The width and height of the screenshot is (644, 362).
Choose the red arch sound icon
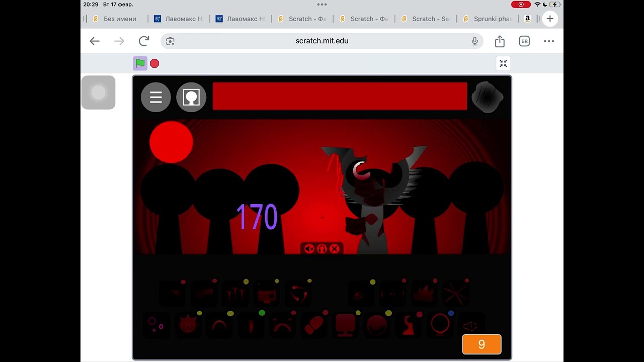[x=219, y=324]
